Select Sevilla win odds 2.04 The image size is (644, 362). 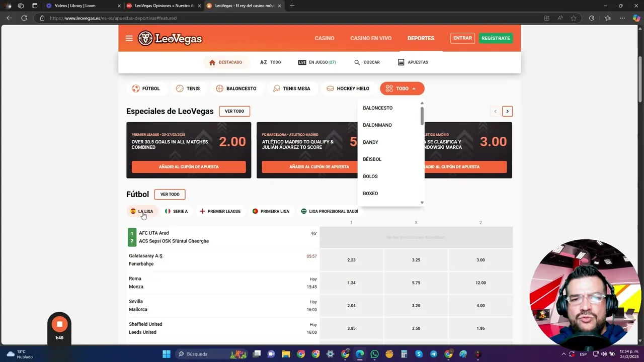[x=351, y=305]
